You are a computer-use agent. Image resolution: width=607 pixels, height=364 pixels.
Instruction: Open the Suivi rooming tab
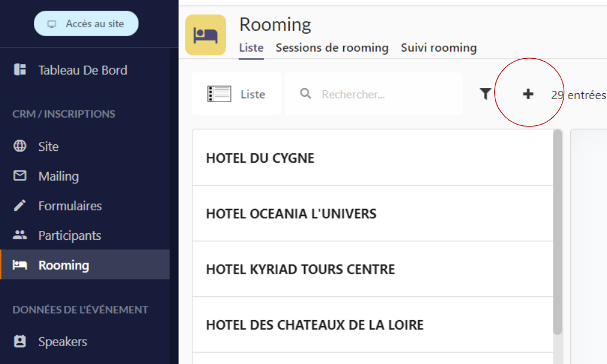(439, 48)
